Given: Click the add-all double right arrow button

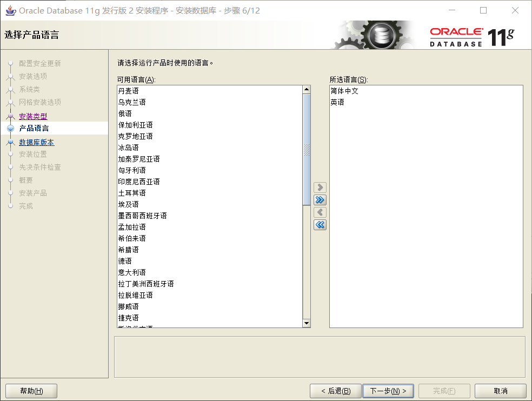Looking at the screenshot, I should pos(320,200).
